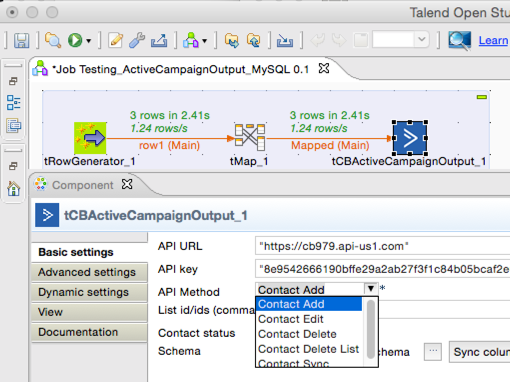The image size is (510, 382).
Task: Select the tCBActiveCampaignOutput_1 component on canvas
Action: 410,138
